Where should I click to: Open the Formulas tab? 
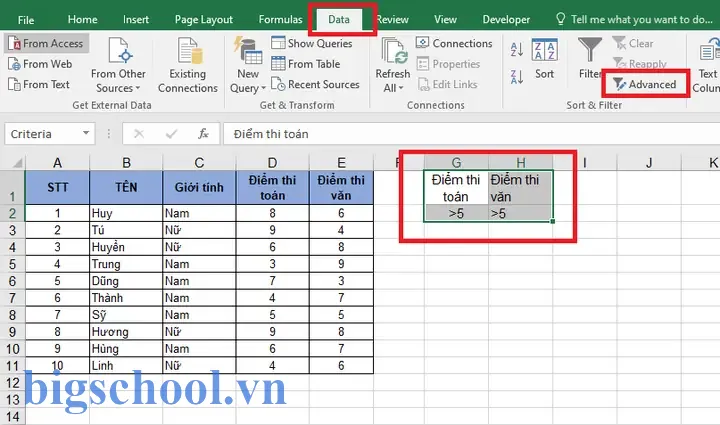tap(280, 19)
